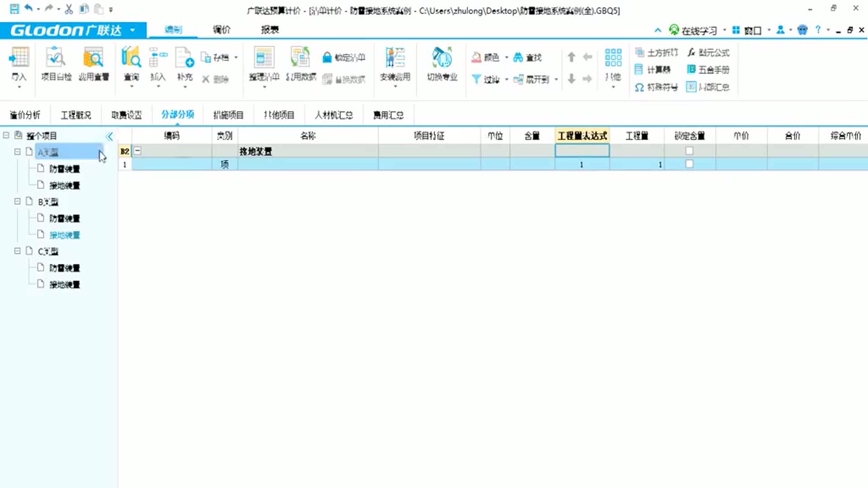Click the 查找 binoculars find icon

pos(518,57)
